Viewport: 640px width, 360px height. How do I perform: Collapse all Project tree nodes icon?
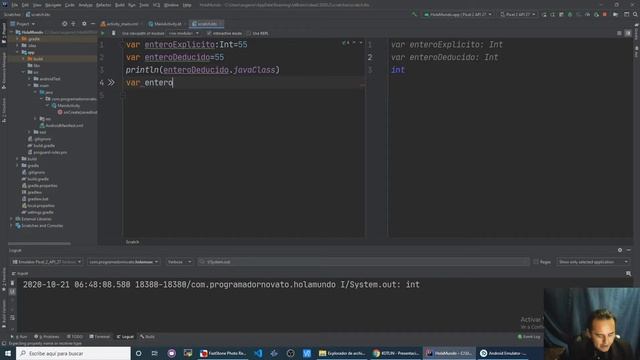click(73, 24)
